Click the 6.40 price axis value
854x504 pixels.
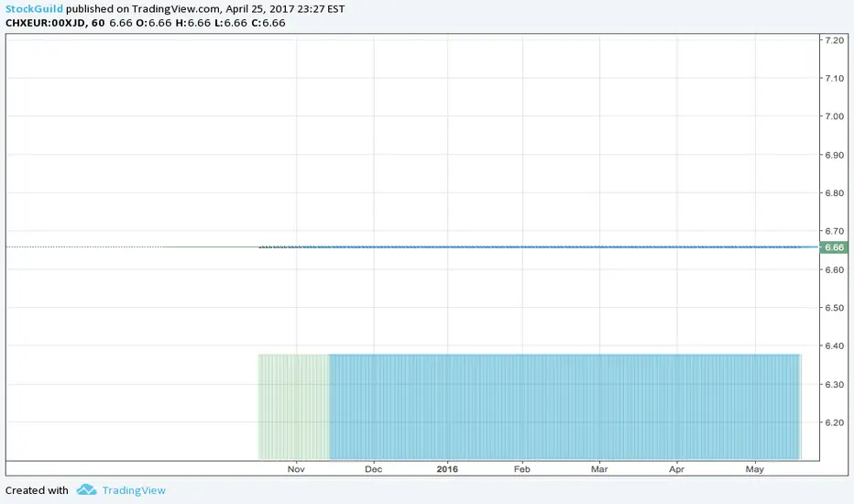[x=835, y=346]
